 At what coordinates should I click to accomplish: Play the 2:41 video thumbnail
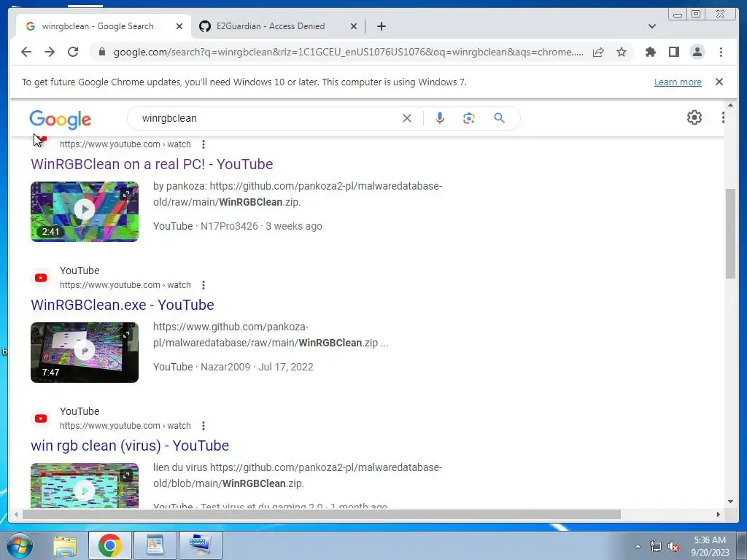click(x=85, y=211)
